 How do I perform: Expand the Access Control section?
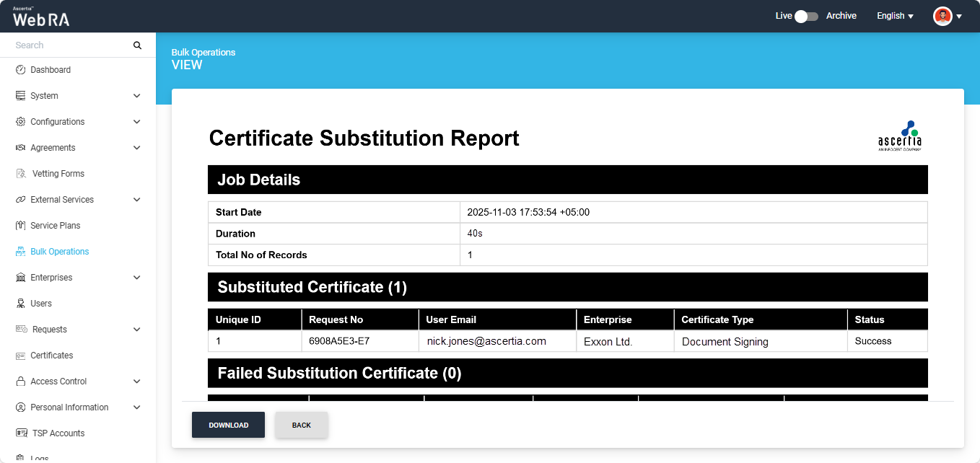click(137, 382)
